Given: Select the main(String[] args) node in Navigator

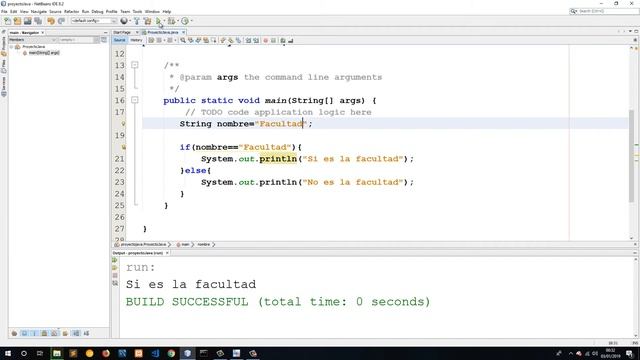Looking at the screenshot, I should point(44,53).
